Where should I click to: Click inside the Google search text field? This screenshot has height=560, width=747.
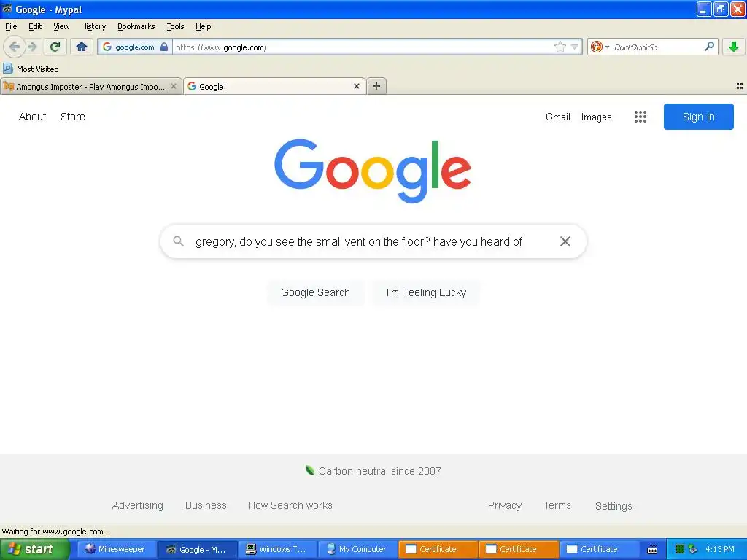359,242
